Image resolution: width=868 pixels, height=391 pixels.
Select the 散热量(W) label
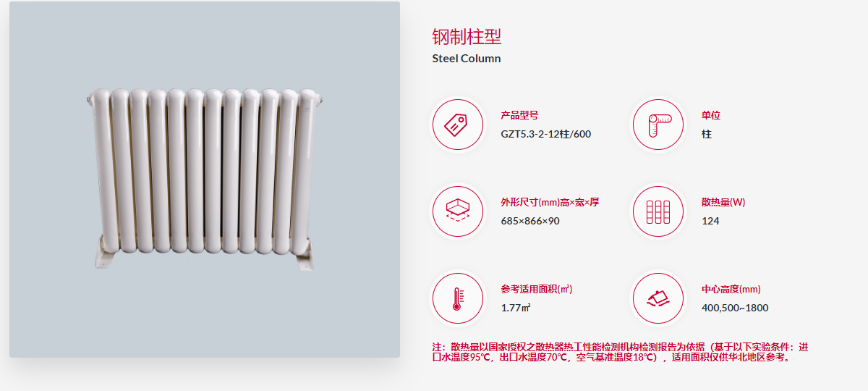click(723, 202)
